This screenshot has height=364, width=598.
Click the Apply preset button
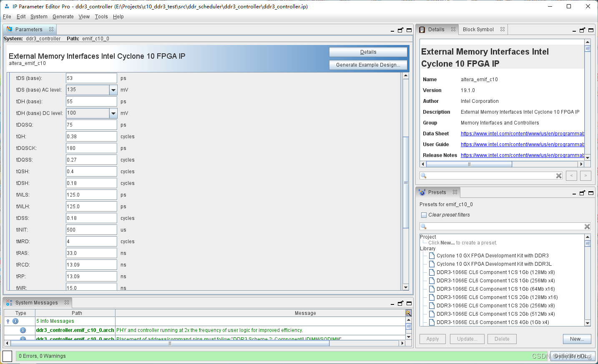tap(432, 339)
